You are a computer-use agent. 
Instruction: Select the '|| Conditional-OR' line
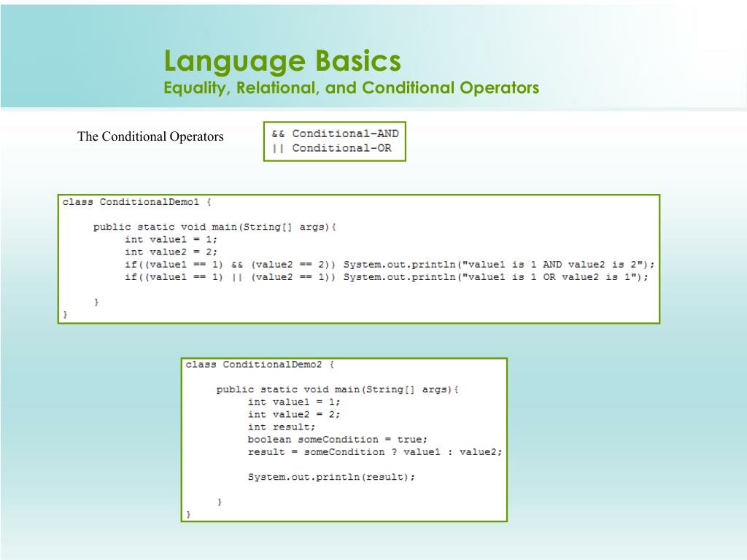[332, 148]
